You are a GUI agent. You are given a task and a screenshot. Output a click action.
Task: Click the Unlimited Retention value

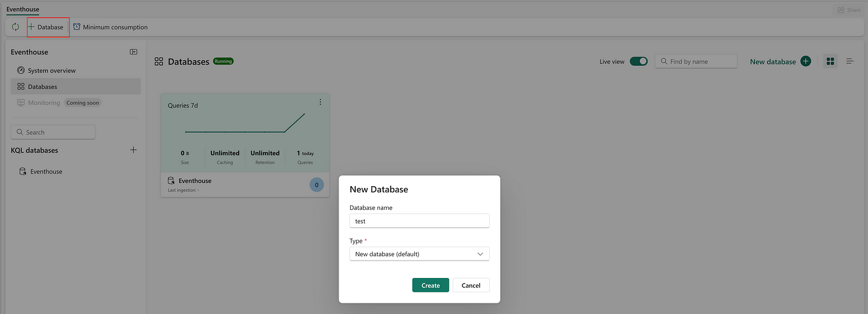point(265,153)
